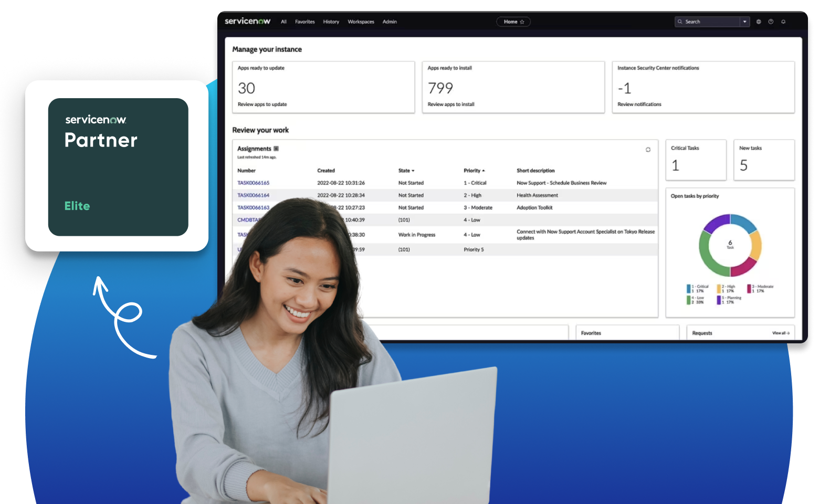Click the Adoption Toolkit description
Screen dimensions: 819x504
click(534, 208)
